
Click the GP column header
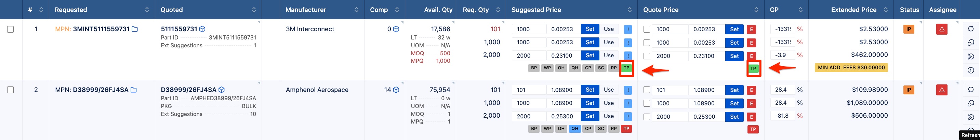pos(774,10)
